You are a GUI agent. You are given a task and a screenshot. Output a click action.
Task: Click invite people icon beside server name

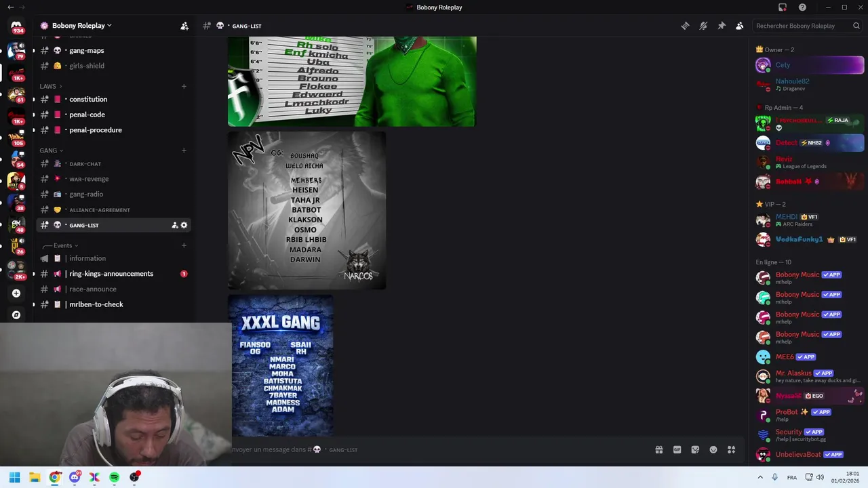point(184,26)
